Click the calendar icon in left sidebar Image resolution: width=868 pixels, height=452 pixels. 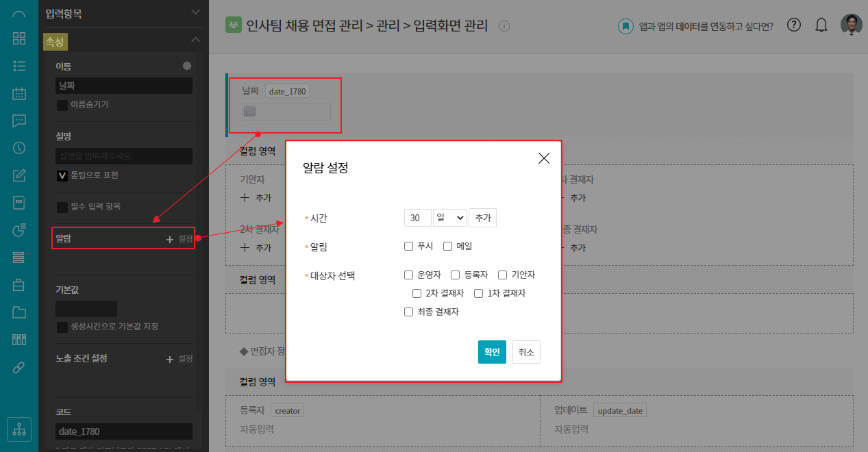tap(19, 93)
